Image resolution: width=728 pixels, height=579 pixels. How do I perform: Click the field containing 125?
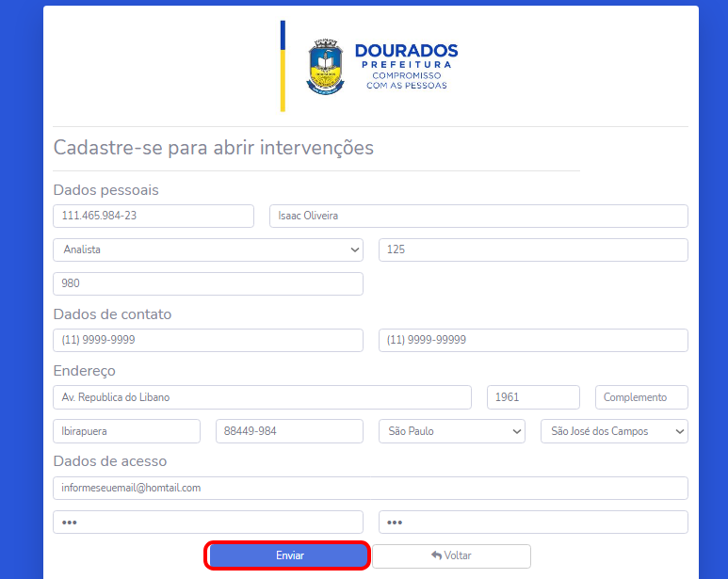click(533, 249)
